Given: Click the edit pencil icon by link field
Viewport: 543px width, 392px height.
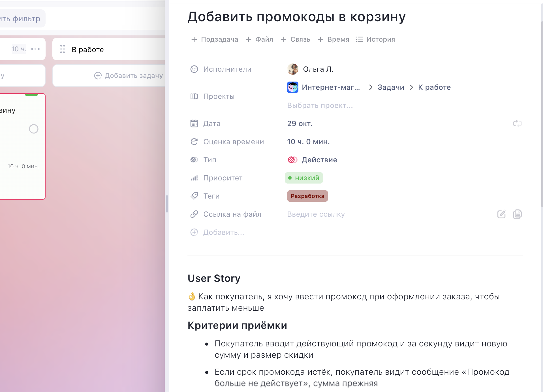Looking at the screenshot, I should [501, 214].
